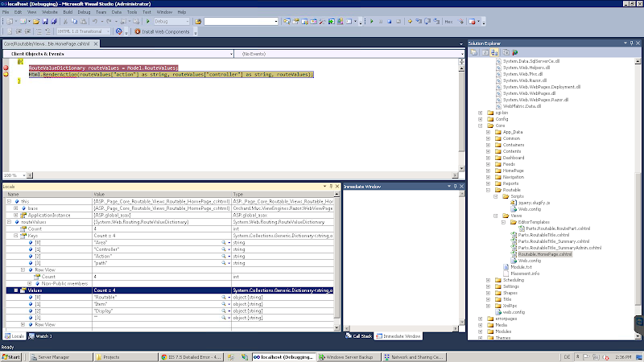Click the Step Over icon

[x=427, y=22]
